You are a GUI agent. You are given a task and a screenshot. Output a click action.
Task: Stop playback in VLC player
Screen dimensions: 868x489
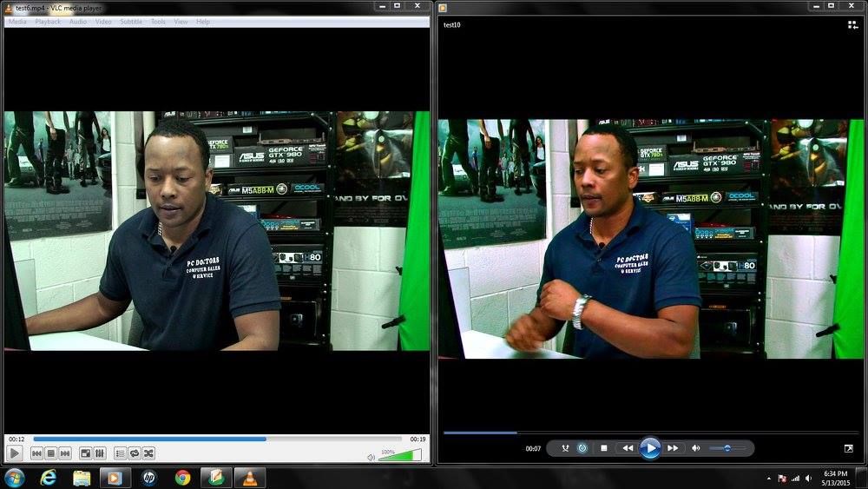pyautogui.click(x=51, y=453)
